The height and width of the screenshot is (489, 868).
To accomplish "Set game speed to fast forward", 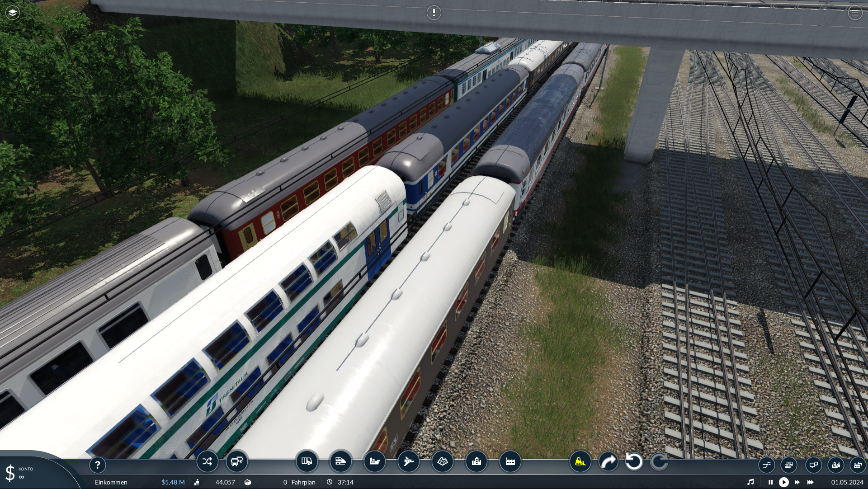I will (797, 482).
